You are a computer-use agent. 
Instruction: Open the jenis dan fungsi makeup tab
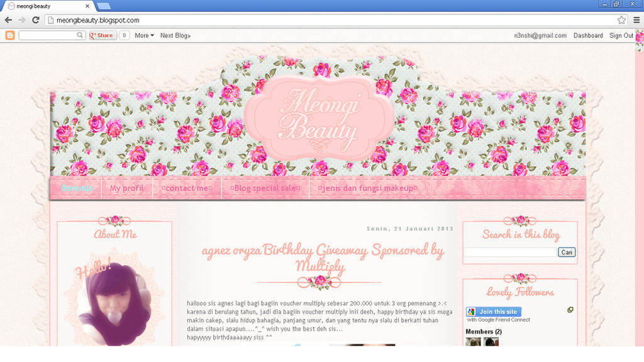(367, 188)
